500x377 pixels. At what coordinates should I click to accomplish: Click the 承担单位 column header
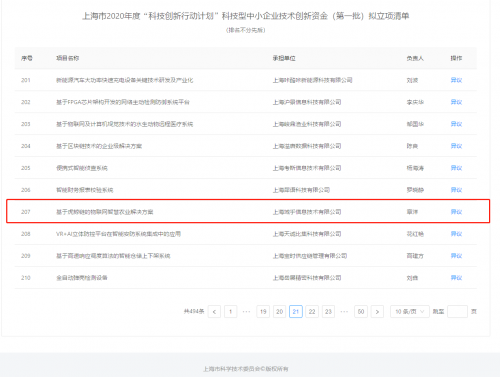(x=284, y=58)
